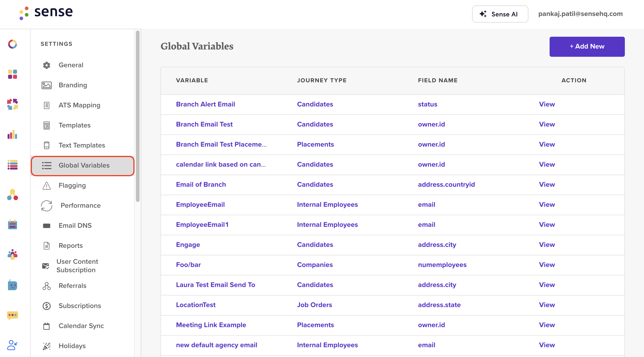Open Calendar Sync settings
644x357 pixels.
pos(81,326)
